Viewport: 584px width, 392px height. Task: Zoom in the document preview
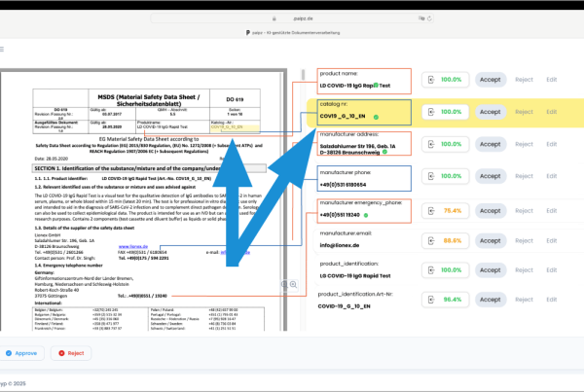[x=294, y=285]
